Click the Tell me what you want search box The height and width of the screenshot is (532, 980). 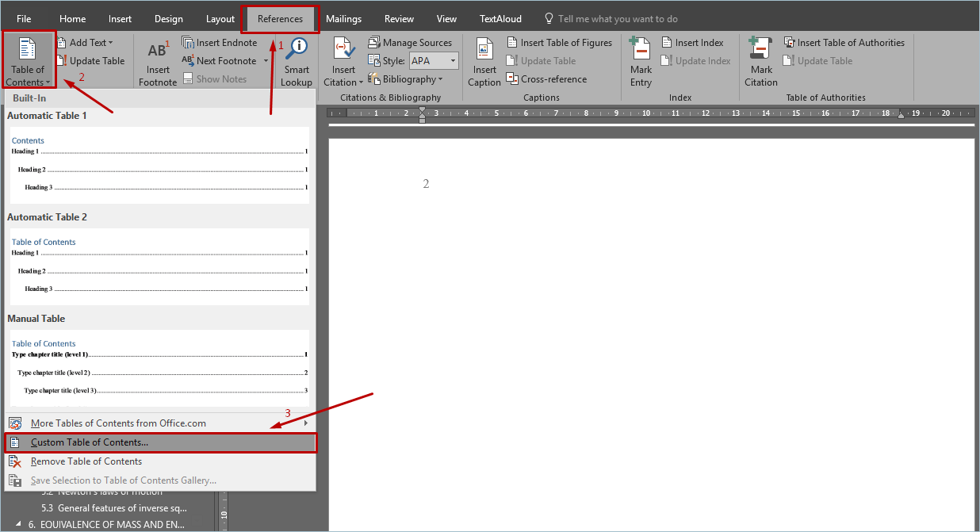pyautogui.click(x=618, y=19)
